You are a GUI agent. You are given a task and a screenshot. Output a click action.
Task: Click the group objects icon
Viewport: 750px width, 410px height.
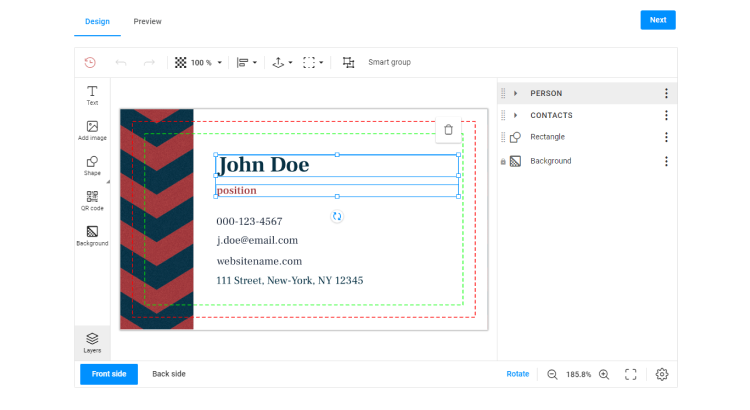[348, 63]
